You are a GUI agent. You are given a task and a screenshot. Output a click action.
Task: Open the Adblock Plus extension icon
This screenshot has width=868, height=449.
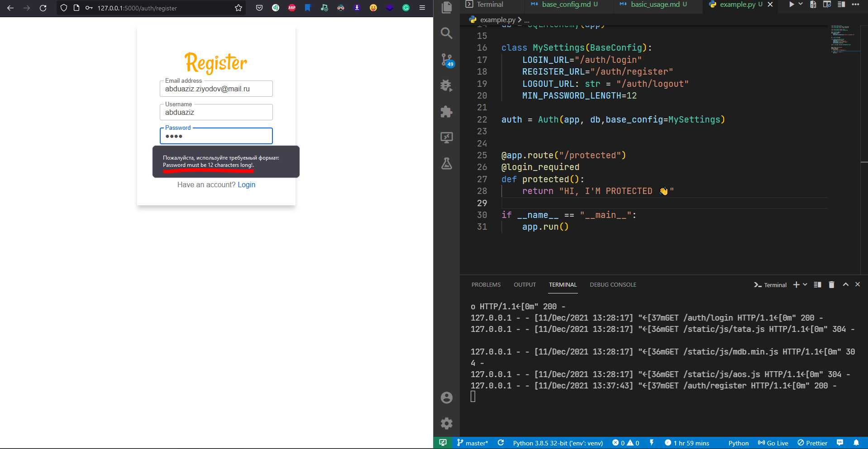pyautogui.click(x=292, y=8)
